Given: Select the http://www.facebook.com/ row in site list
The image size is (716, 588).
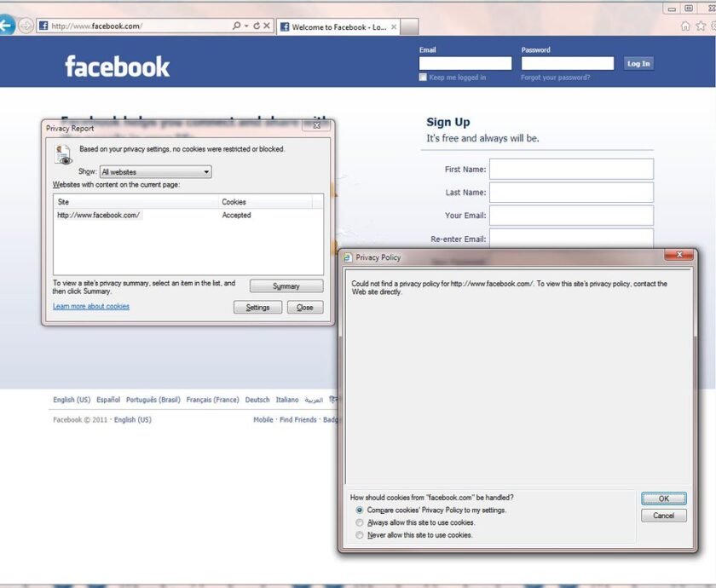Looking at the screenshot, I should tap(98, 215).
